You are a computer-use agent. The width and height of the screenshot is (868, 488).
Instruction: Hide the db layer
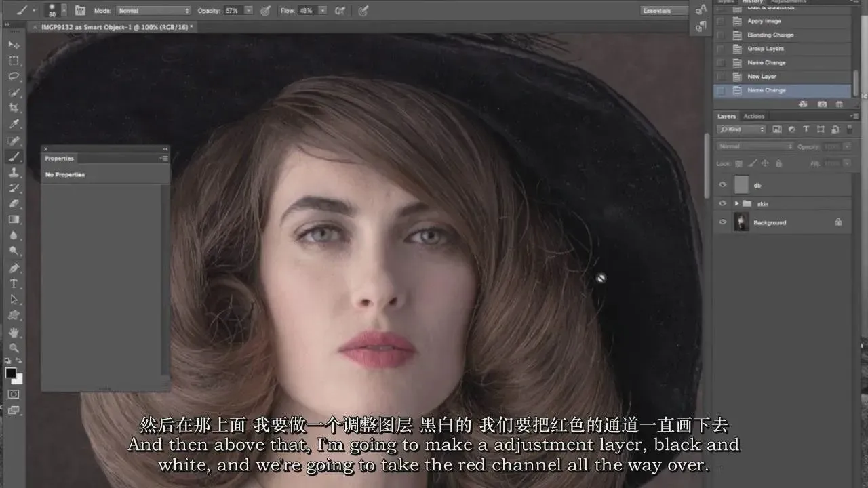722,185
